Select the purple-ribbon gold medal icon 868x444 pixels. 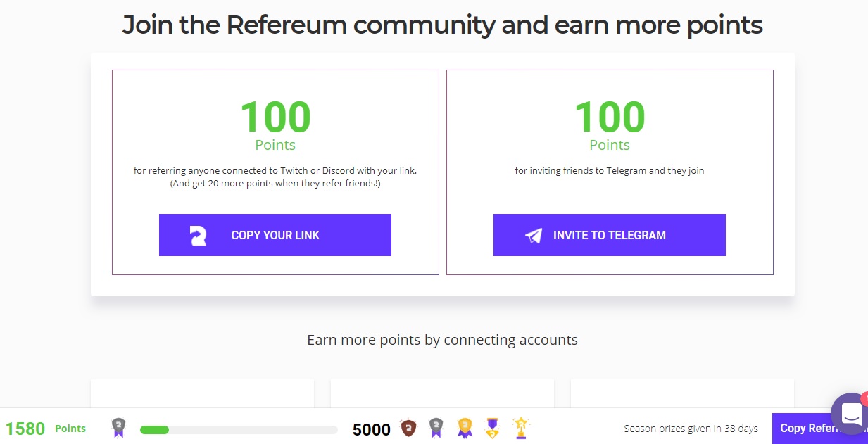point(492,428)
